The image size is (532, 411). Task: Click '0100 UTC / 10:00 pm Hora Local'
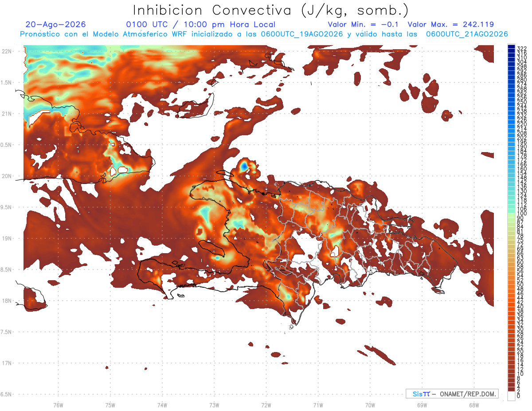pyautogui.click(x=201, y=24)
